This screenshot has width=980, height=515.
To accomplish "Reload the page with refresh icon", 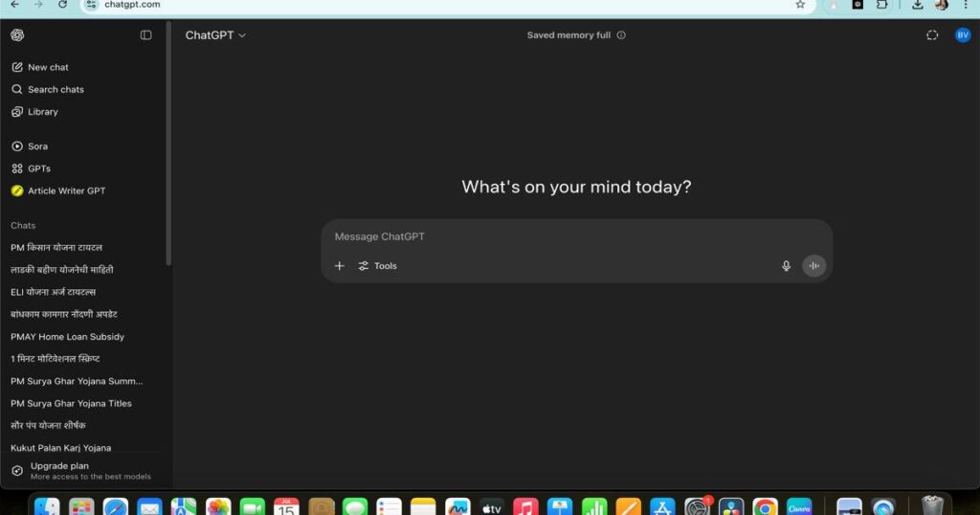I will coord(62,5).
